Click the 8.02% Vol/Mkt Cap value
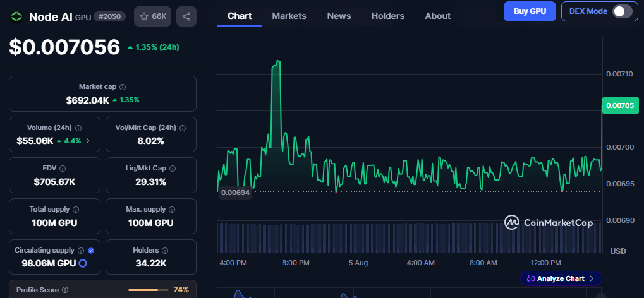The height and width of the screenshot is (298, 644). click(151, 141)
